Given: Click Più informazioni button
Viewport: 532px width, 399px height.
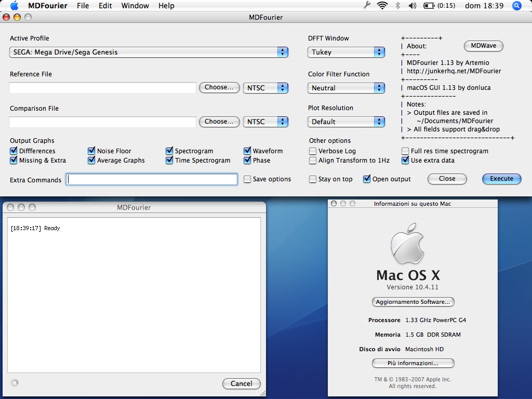Looking at the screenshot, I should click(413, 363).
